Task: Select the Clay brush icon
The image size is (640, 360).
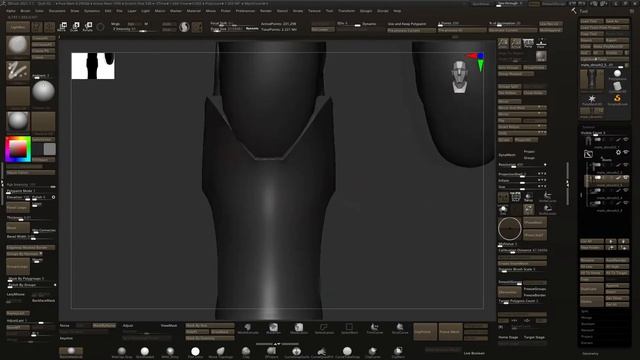Action: tap(246, 352)
